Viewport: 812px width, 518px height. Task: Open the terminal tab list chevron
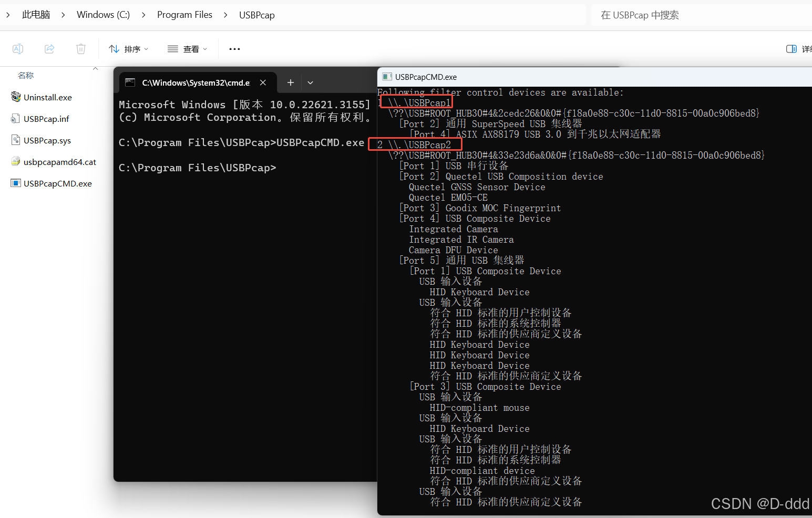click(310, 82)
